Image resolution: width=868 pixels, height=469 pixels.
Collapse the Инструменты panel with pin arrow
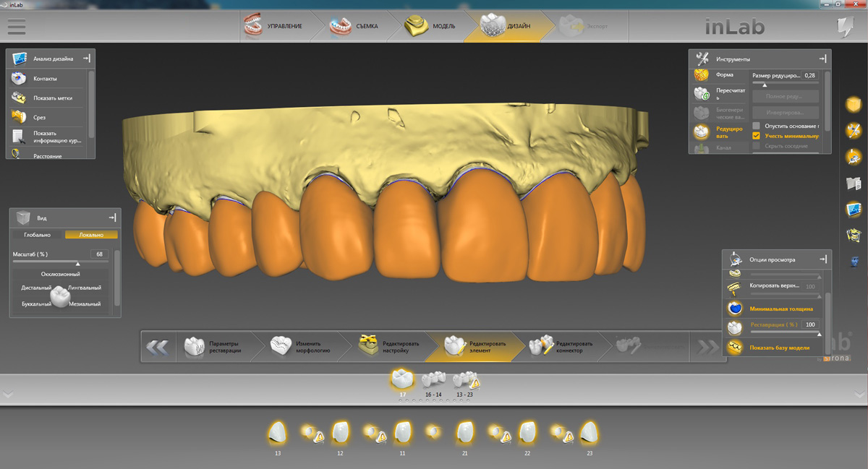point(822,59)
